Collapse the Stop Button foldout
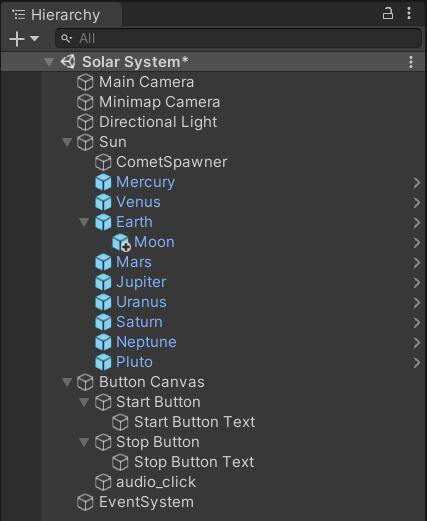The width and height of the screenshot is (427, 521). [84, 442]
